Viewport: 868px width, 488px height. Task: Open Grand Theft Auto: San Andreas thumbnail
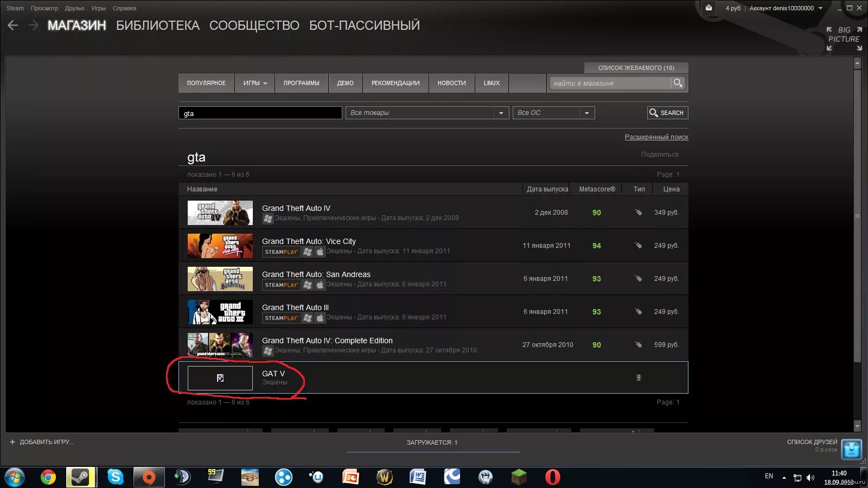(220, 279)
